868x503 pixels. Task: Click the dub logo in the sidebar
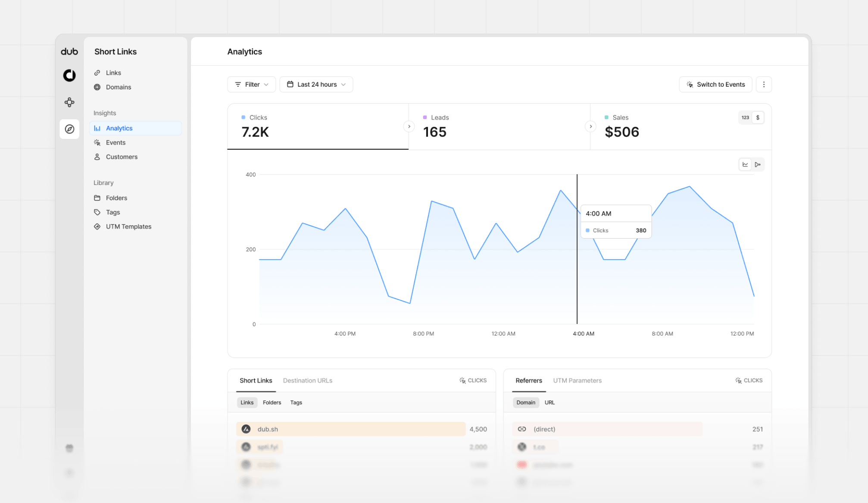coord(69,51)
